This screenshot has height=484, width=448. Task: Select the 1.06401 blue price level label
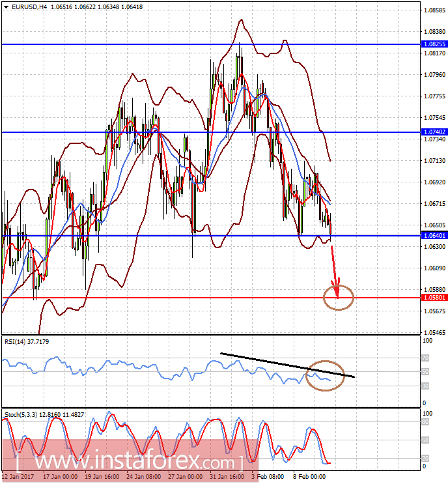[434, 236]
